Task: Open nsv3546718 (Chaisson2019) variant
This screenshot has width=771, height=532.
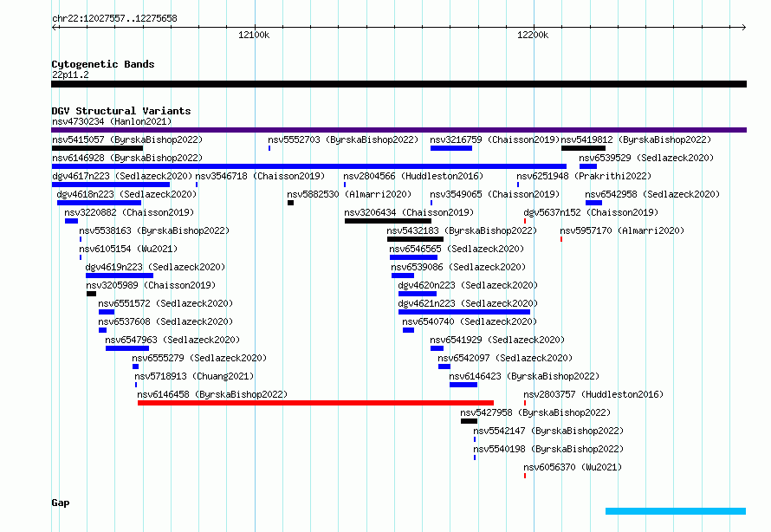Action: [260, 176]
